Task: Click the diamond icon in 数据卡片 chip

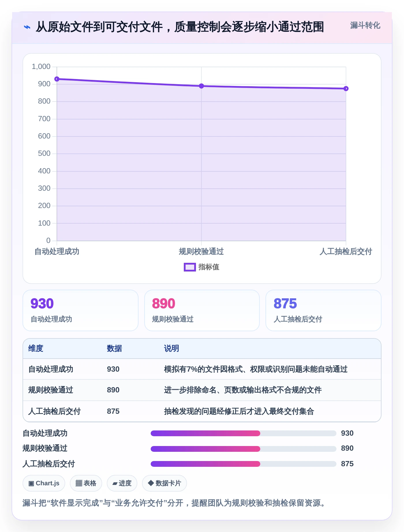Action: [151, 483]
